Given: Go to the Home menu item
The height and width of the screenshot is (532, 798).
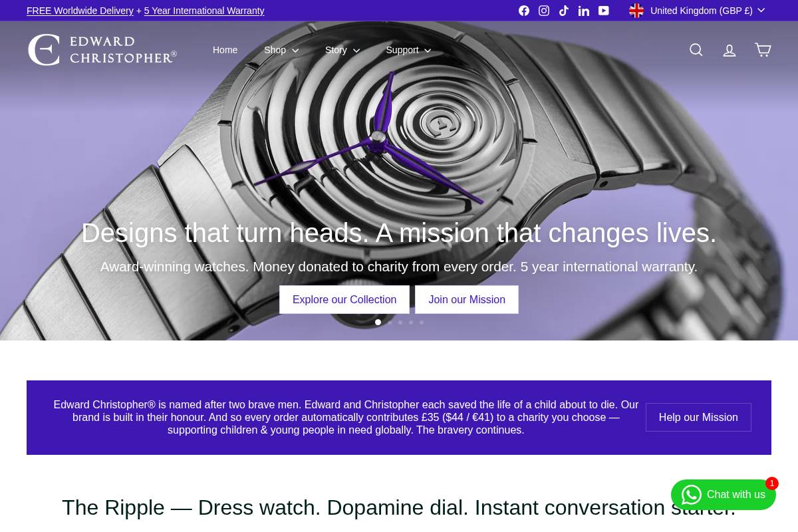Looking at the screenshot, I should click(x=225, y=50).
